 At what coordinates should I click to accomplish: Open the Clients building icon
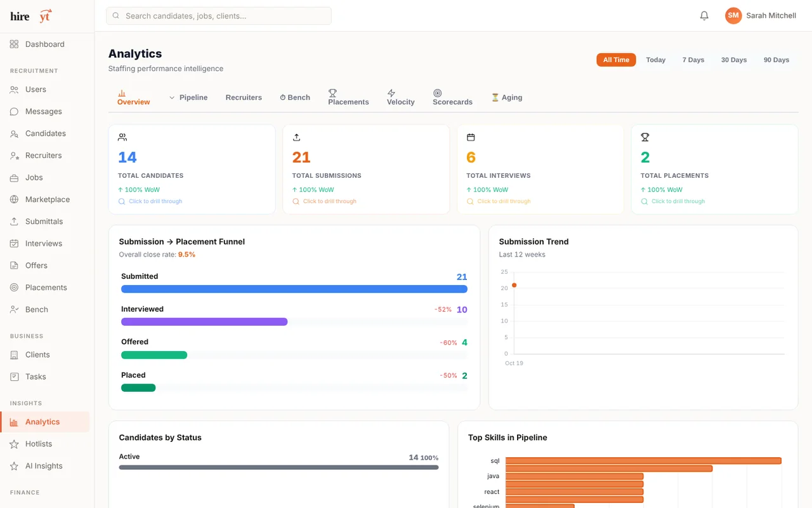tap(14, 355)
